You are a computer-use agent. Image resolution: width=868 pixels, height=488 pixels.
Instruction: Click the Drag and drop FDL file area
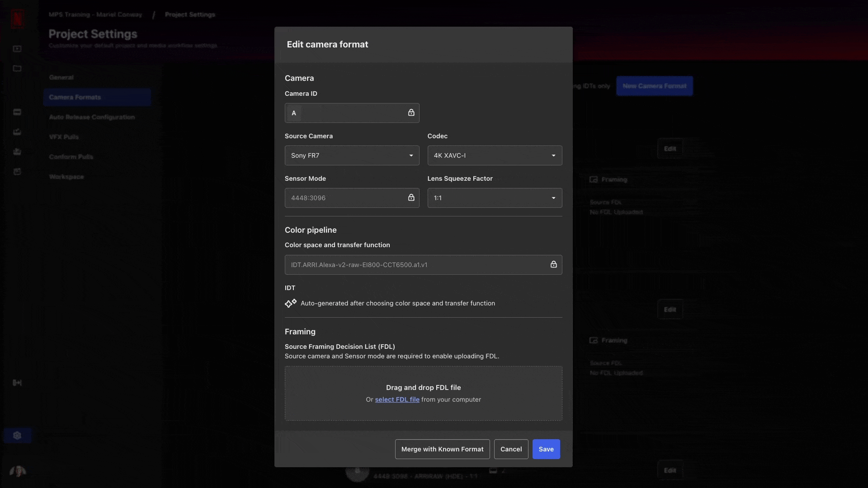coord(423,393)
